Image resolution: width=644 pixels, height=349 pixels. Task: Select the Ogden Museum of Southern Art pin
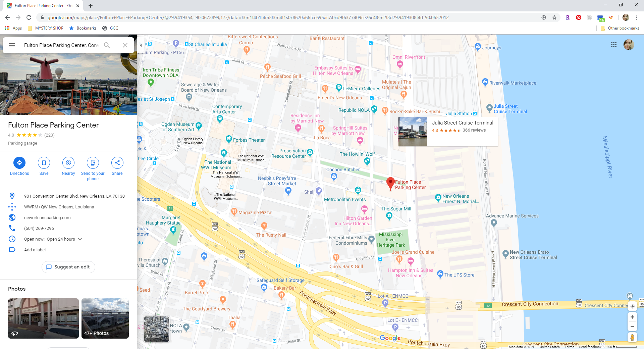pyautogui.click(x=199, y=126)
